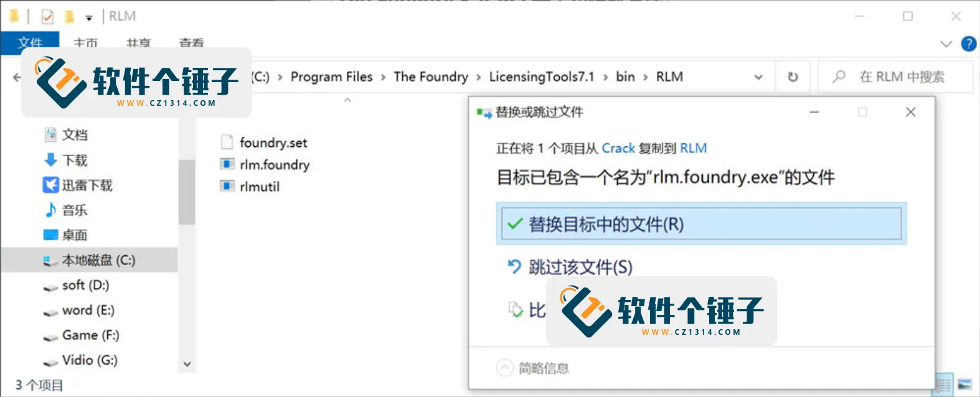Click the 音乐 music note icon
980x397 pixels.
click(50, 210)
